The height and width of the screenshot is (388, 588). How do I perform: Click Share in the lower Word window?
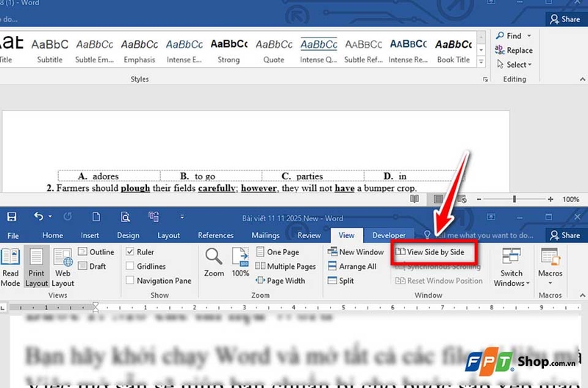point(564,235)
